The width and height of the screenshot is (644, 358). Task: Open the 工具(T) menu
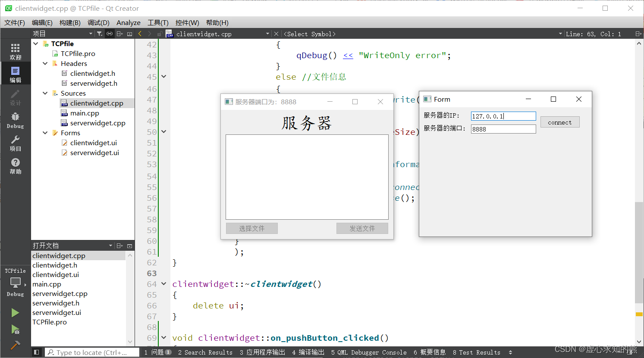[158, 22]
